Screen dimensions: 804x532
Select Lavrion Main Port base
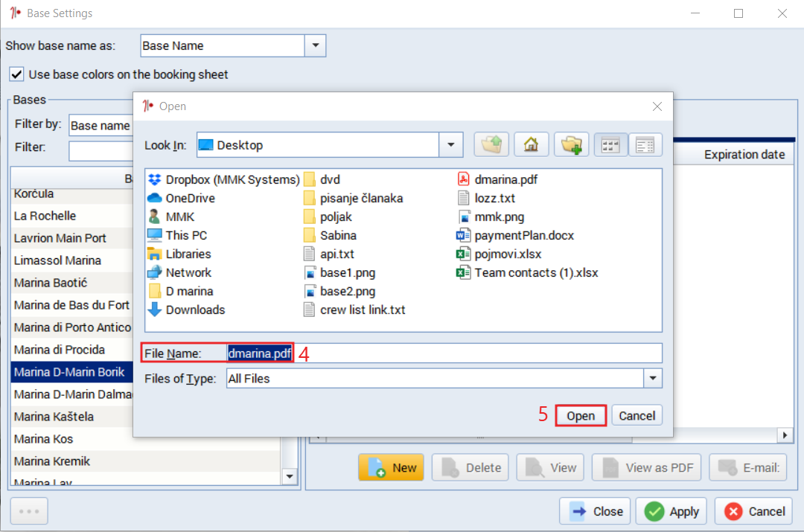click(71, 238)
